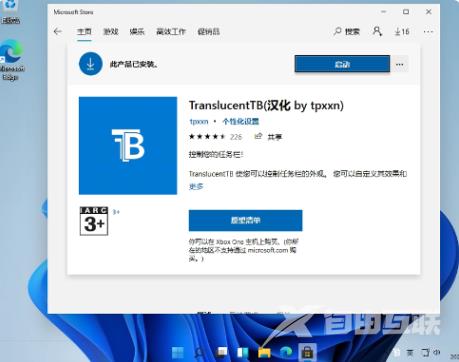Click the volume icon in the system tray
459x362 pixels.
pos(437,352)
